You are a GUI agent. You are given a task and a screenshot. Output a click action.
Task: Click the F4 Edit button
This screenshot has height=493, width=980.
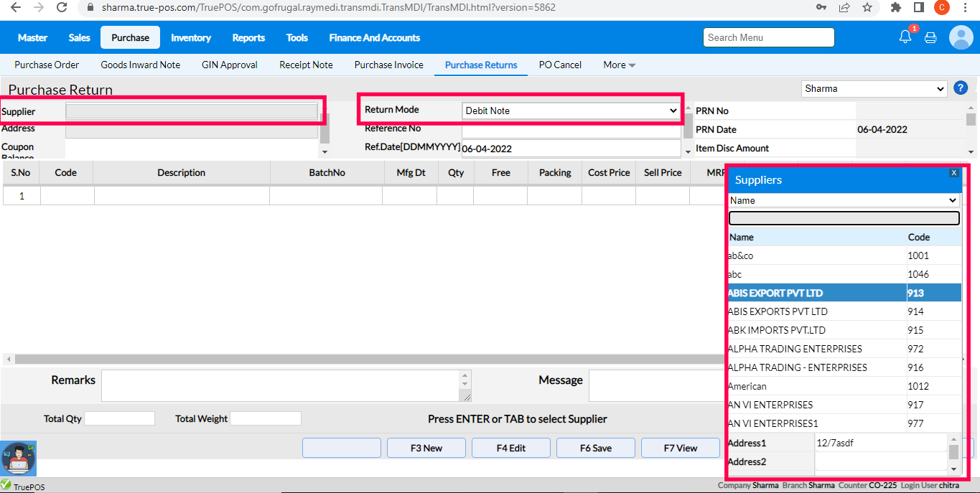511,448
